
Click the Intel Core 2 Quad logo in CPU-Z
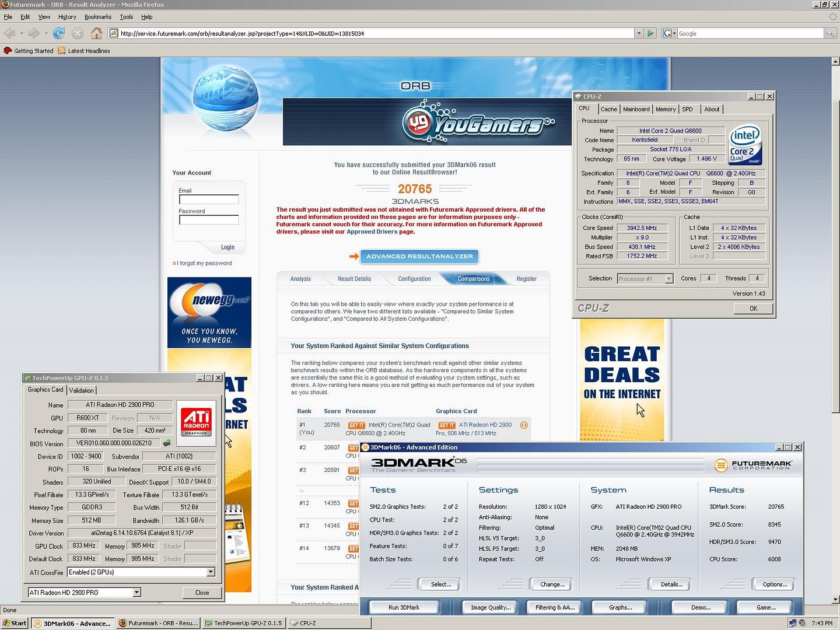[745, 145]
